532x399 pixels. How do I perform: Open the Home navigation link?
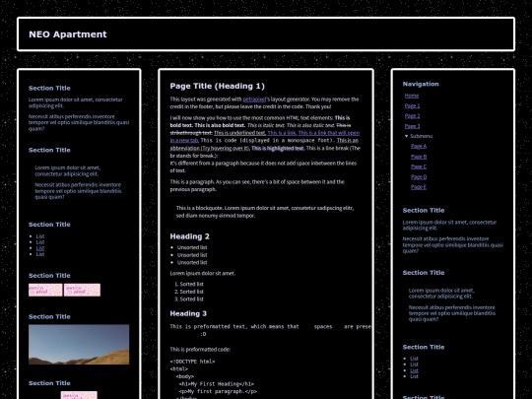coord(412,96)
